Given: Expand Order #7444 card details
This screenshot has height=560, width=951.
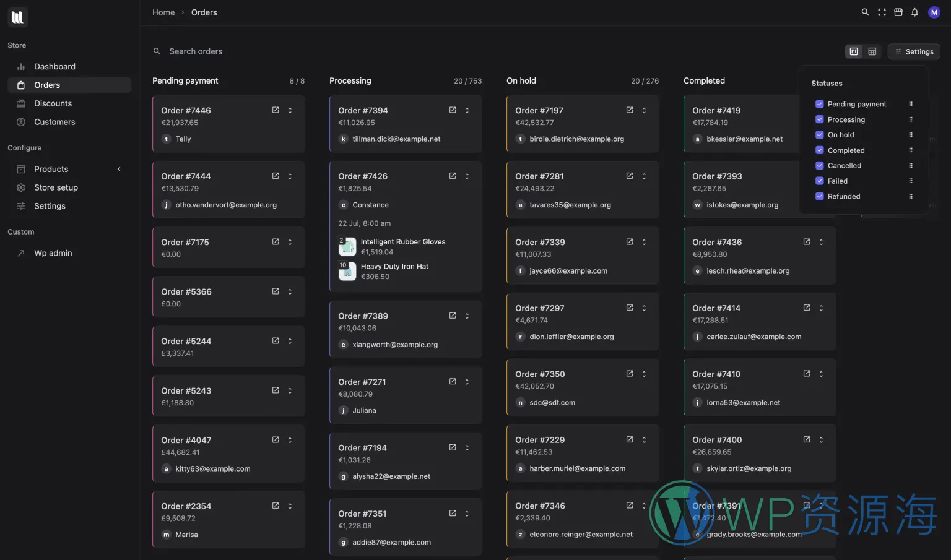Looking at the screenshot, I should 290,176.
